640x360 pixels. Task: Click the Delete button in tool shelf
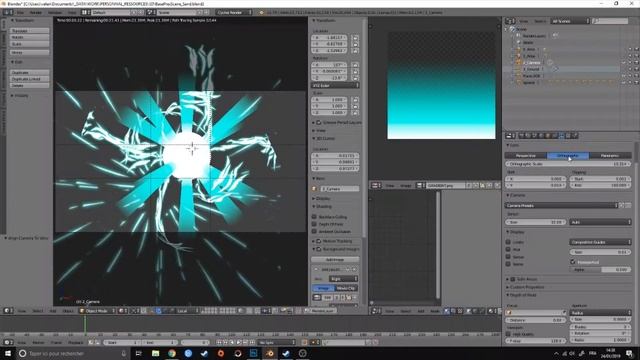click(30, 85)
